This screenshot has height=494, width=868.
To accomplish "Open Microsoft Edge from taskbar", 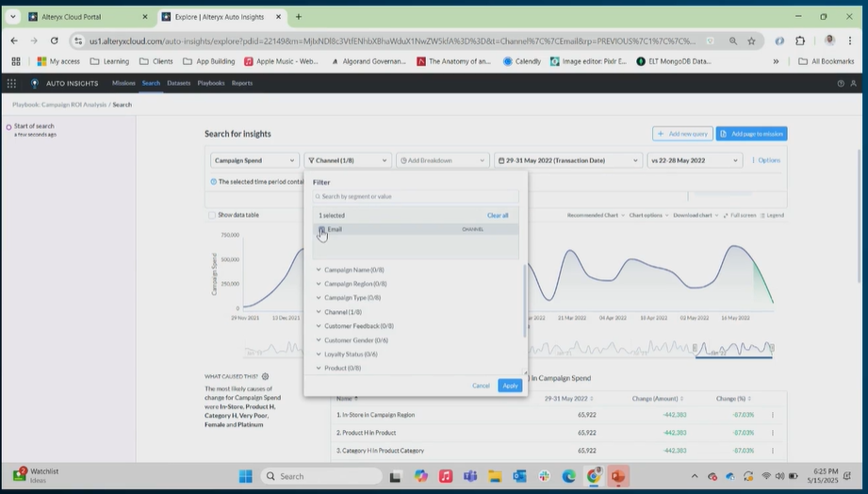I will 568,476.
